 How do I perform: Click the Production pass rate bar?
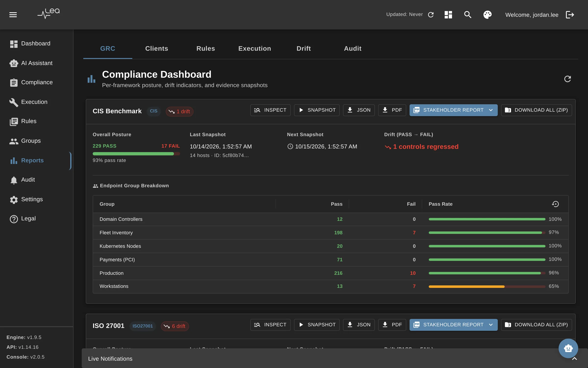(x=487, y=273)
